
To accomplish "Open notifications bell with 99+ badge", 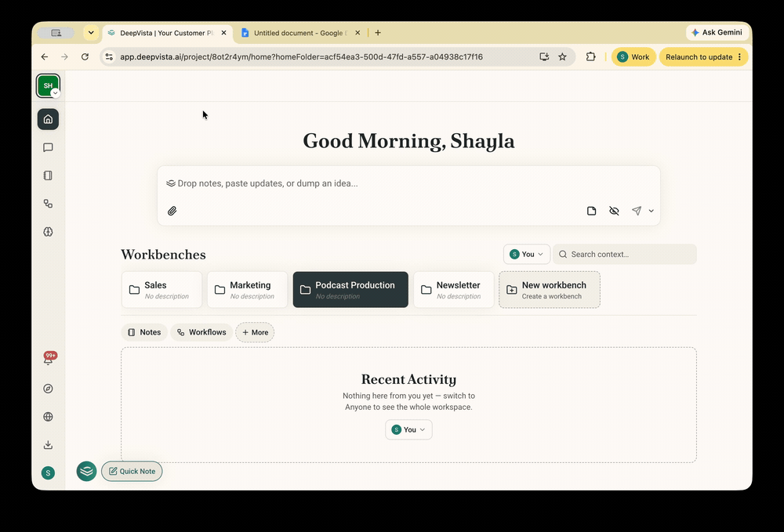I will [x=49, y=359].
